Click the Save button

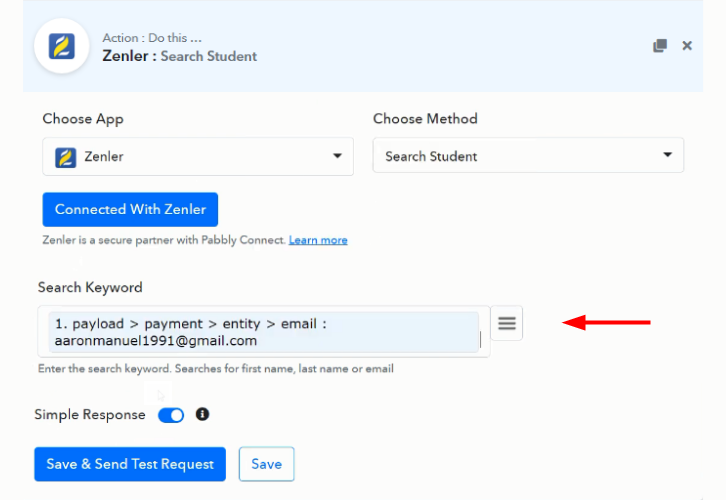tap(266, 464)
